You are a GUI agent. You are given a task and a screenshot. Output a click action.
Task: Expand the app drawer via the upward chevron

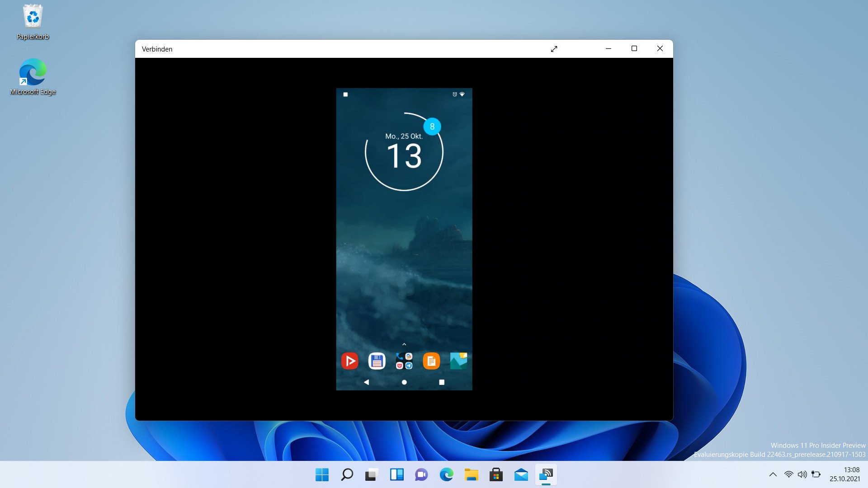tap(404, 344)
